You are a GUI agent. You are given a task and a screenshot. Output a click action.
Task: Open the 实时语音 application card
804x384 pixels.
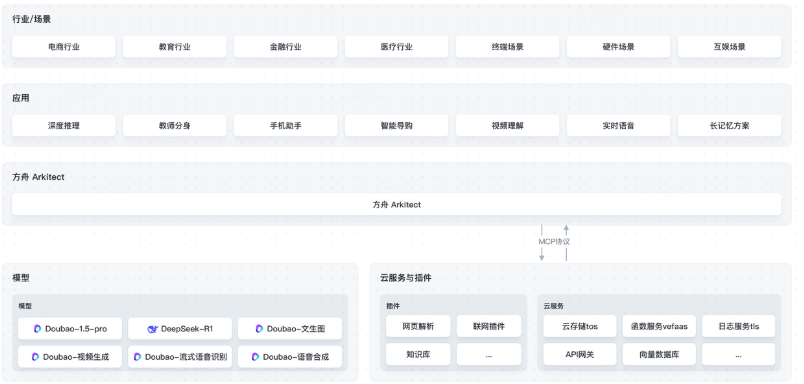tap(618, 125)
